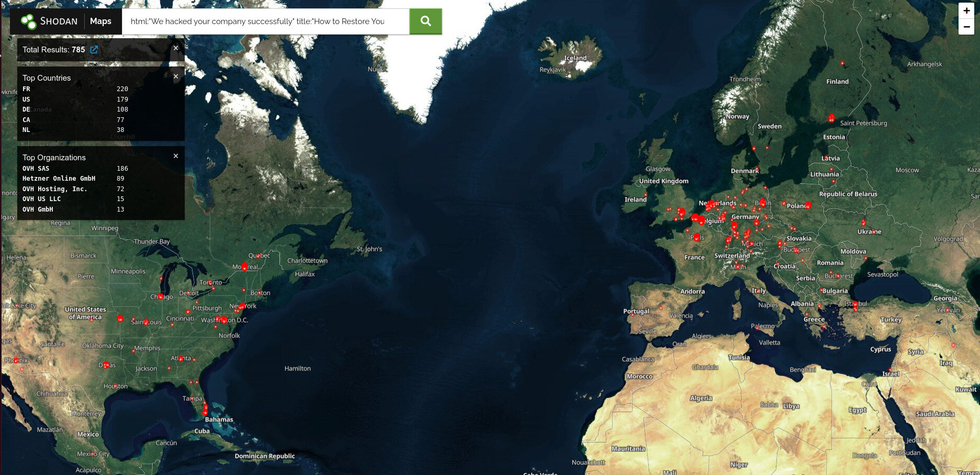Select NL in Top Countries list
This screenshot has height=475, width=980.
(26, 130)
